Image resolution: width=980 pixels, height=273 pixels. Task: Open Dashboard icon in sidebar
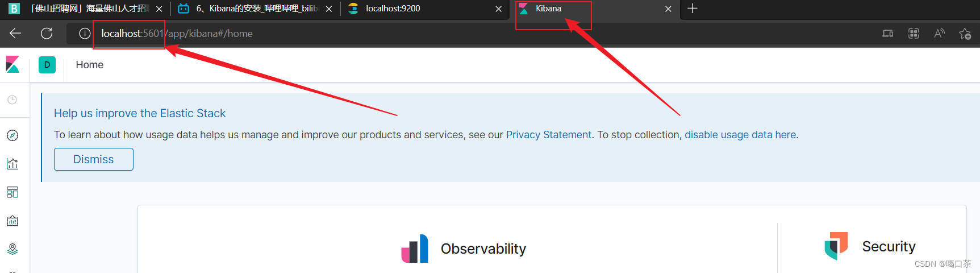12,192
